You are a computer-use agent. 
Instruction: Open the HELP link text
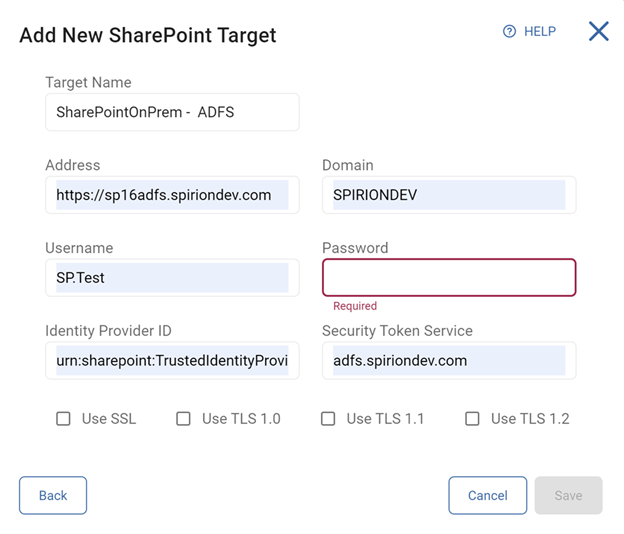coord(540,32)
